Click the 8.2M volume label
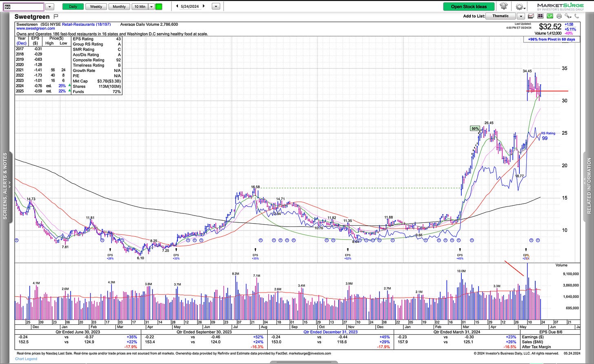The width and height of the screenshot is (594, 364). [x=235, y=273]
